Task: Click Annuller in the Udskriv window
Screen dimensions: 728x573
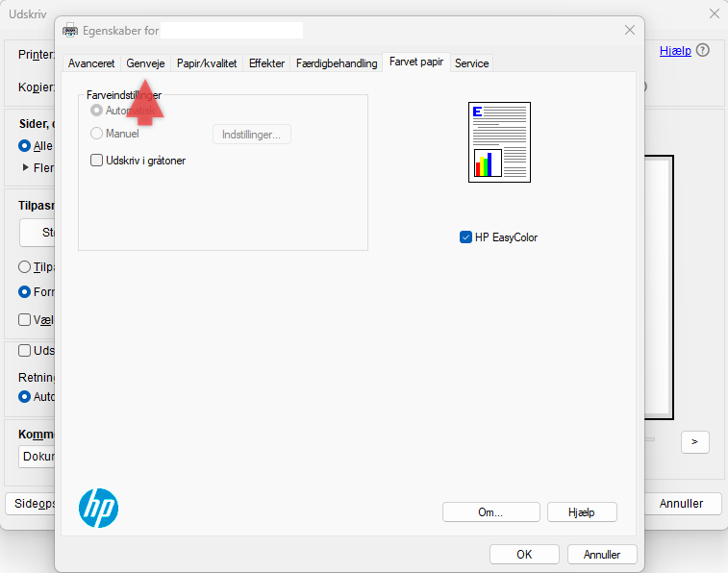Action: (681, 504)
